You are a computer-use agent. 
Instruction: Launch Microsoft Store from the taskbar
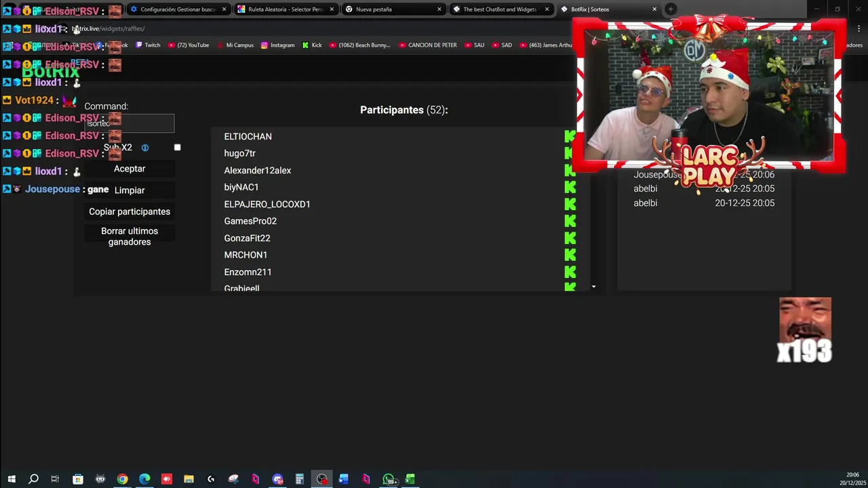coord(78,479)
